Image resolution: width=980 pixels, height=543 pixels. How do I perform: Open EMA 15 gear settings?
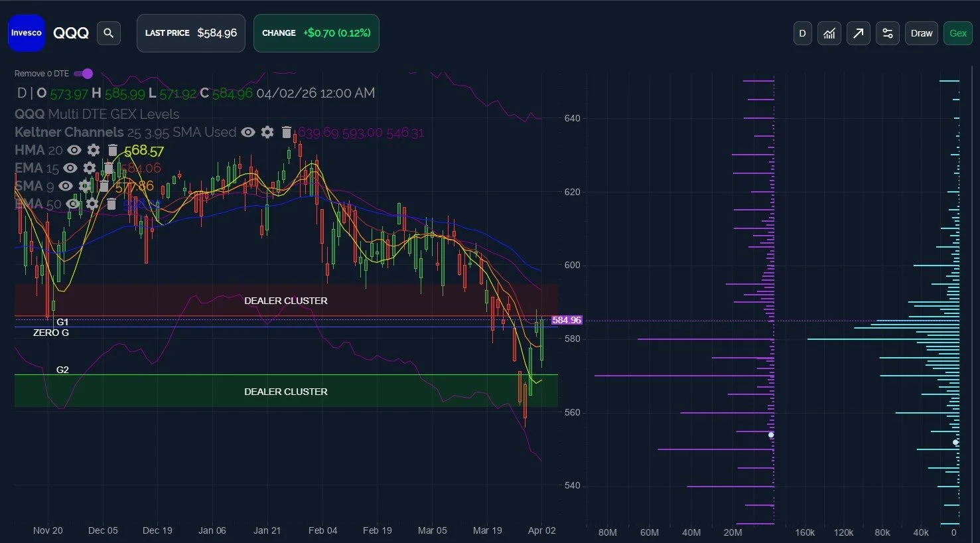90,168
